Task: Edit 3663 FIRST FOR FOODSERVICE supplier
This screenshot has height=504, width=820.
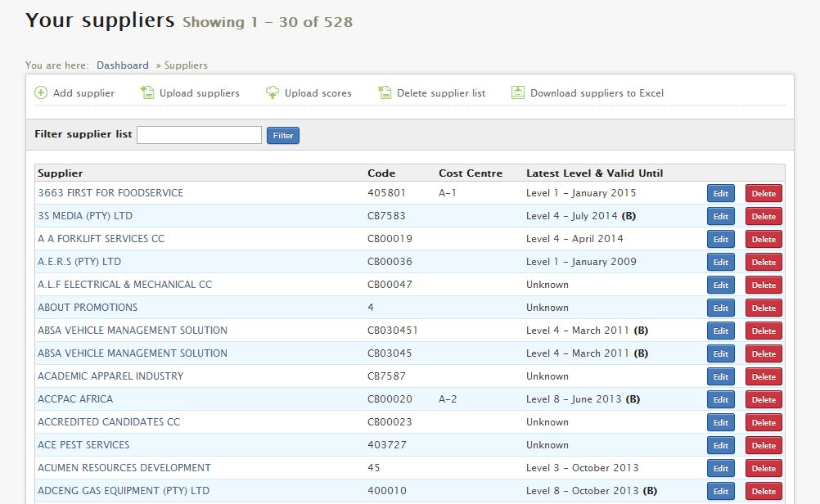Action: [x=721, y=193]
